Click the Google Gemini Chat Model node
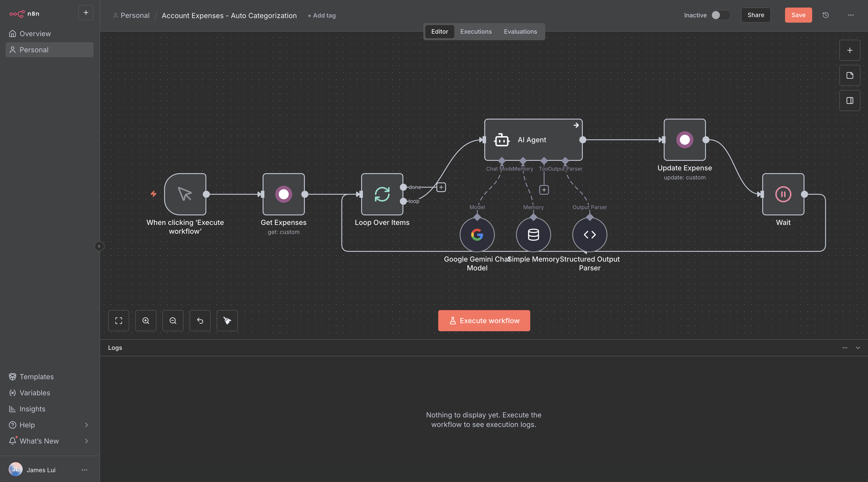The image size is (868, 482). [x=477, y=235]
